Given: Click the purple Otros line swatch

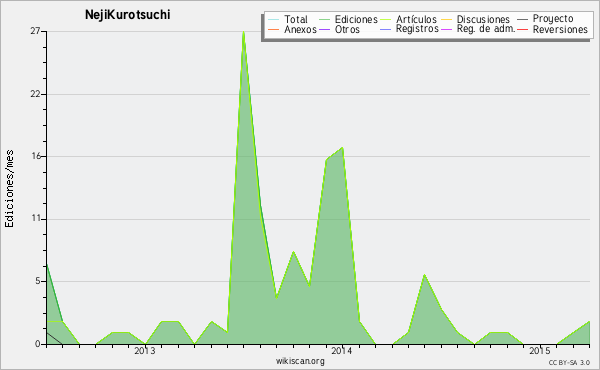Looking at the screenshot, I should (x=324, y=30).
